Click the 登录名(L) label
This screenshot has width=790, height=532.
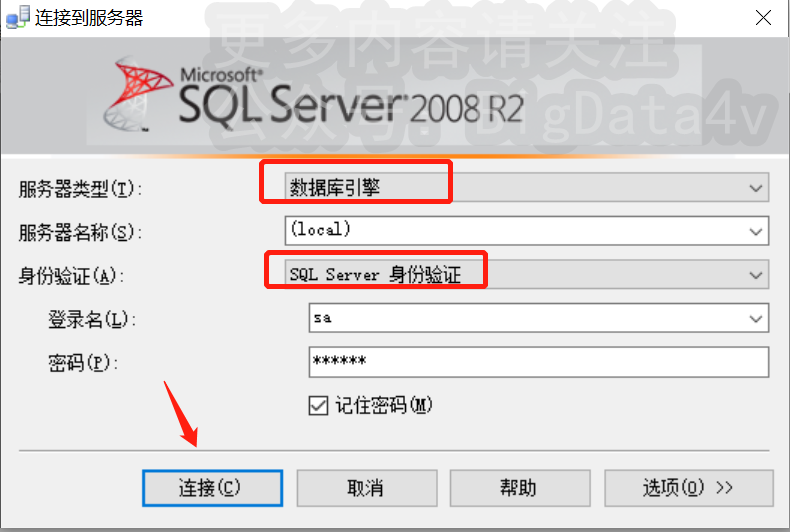coord(92,319)
